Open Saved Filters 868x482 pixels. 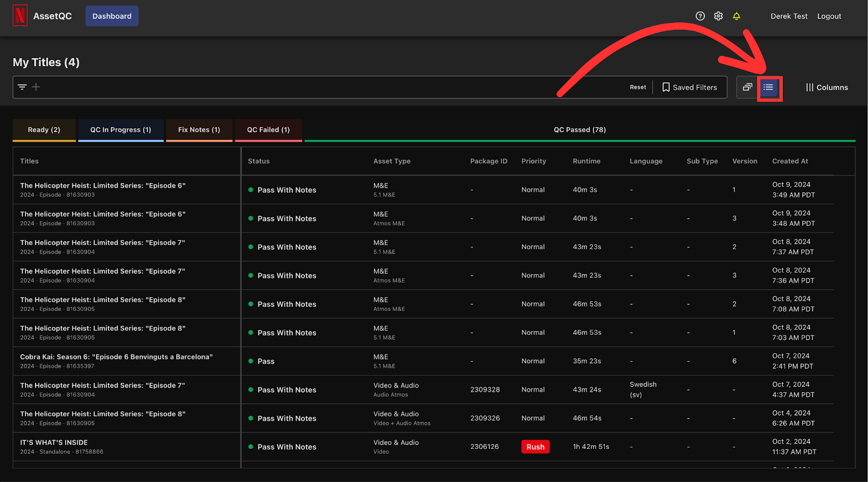pyautogui.click(x=690, y=87)
